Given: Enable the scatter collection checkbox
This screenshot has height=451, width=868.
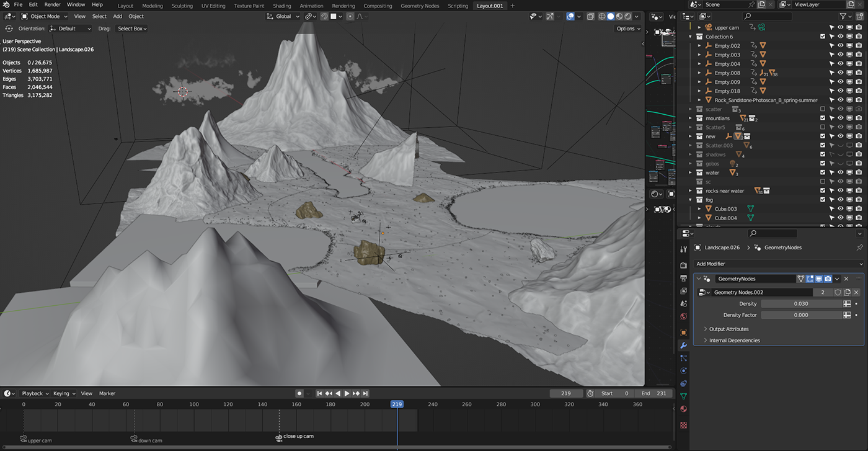Looking at the screenshot, I should coord(823,109).
